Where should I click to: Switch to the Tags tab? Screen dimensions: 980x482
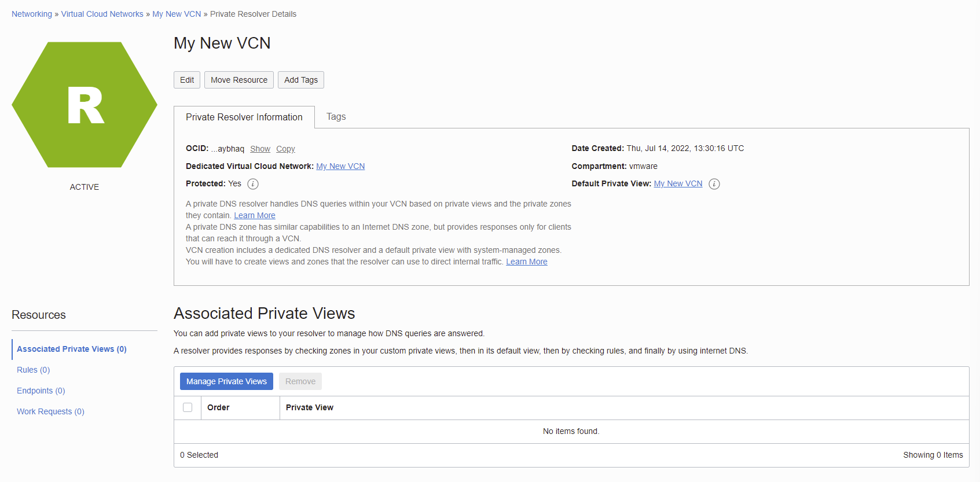[336, 117]
